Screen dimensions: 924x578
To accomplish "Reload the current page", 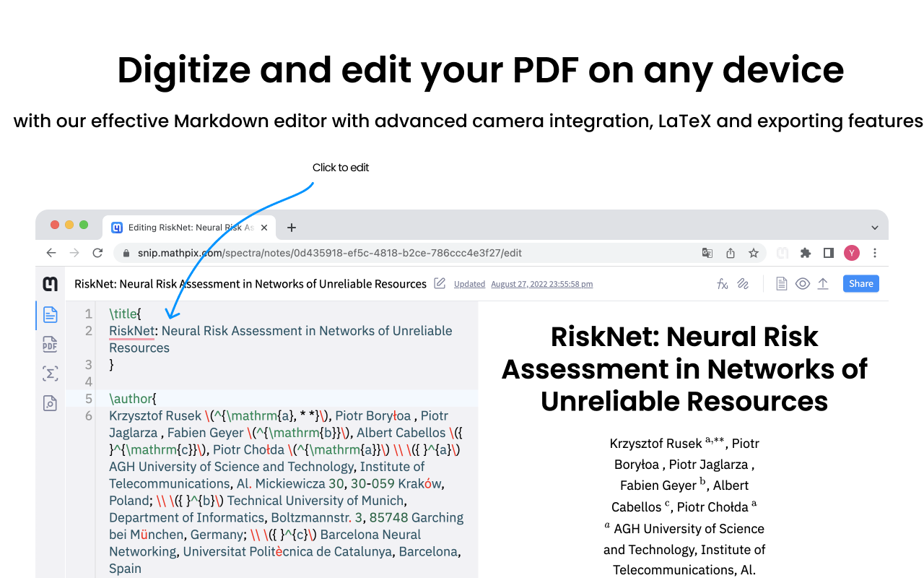I will (x=97, y=253).
